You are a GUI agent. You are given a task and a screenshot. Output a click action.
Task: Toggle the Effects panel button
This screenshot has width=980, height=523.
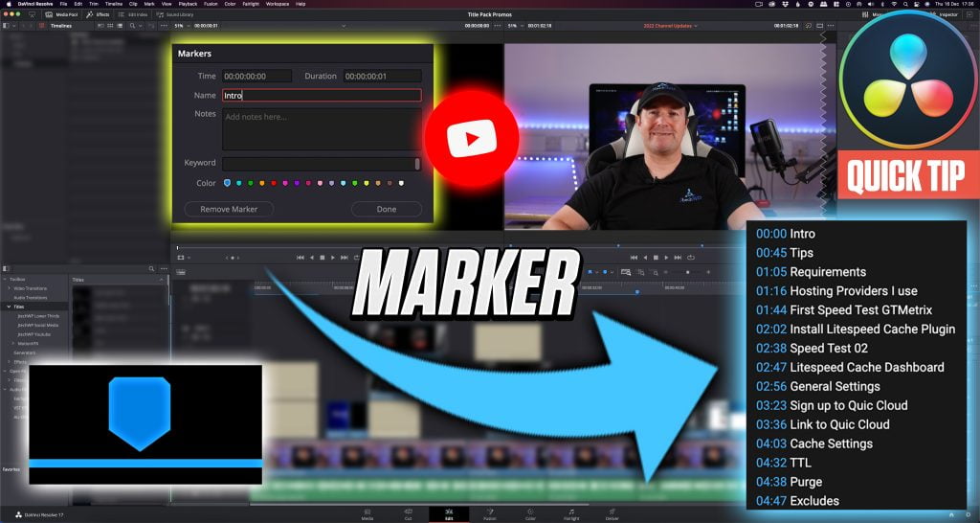pos(99,14)
